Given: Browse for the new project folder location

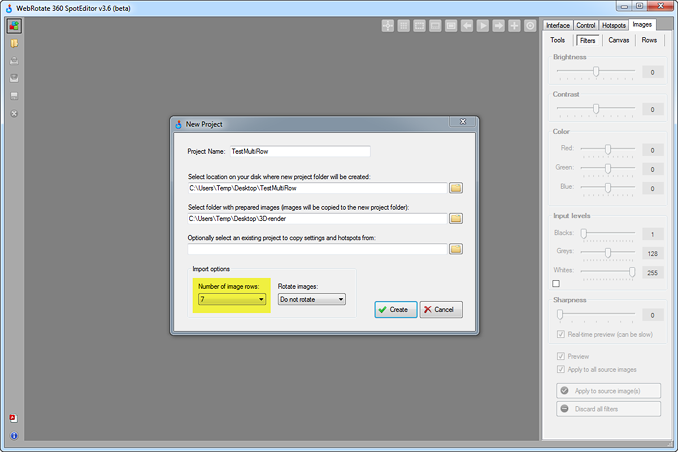Looking at the screenshot, I should pyautogui.click(x=455, y=187).
